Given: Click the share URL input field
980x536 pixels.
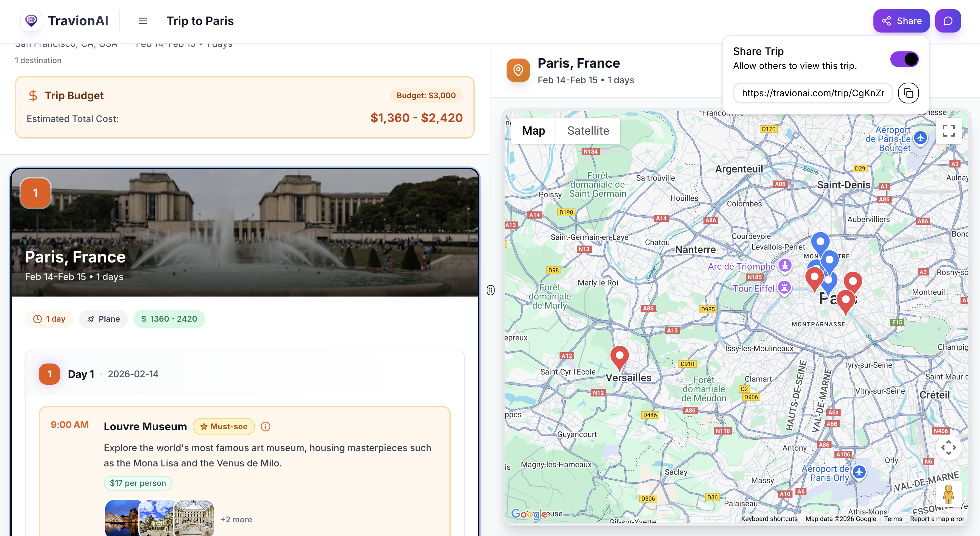Looking at the screenshot, I should coord(812,93).
